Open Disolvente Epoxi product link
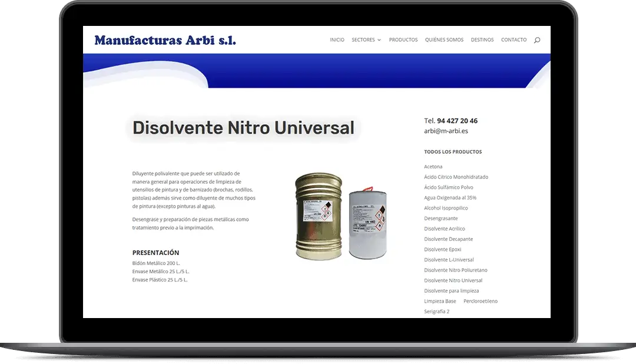636x364 pixels. [x=442, y=250]
